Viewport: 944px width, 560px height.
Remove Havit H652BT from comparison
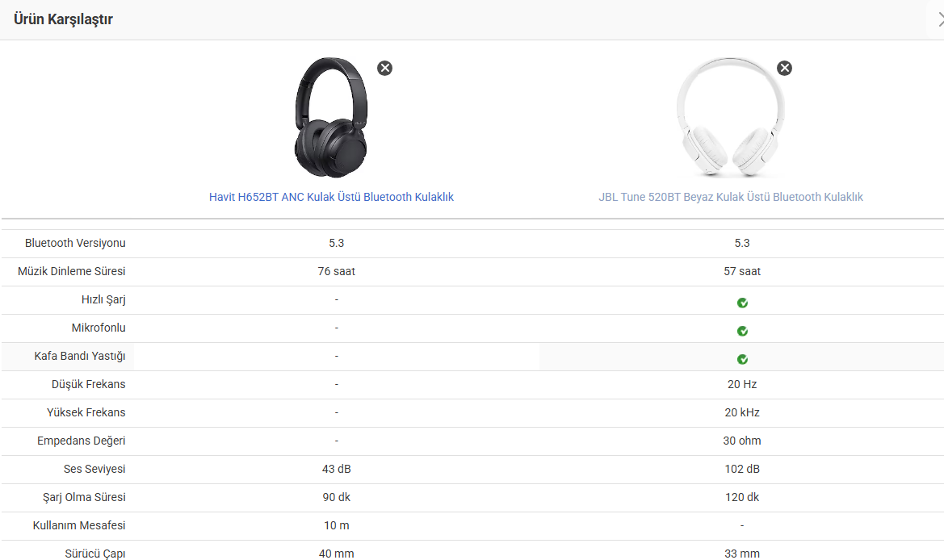pyautogui.click(x=384, y=68)
